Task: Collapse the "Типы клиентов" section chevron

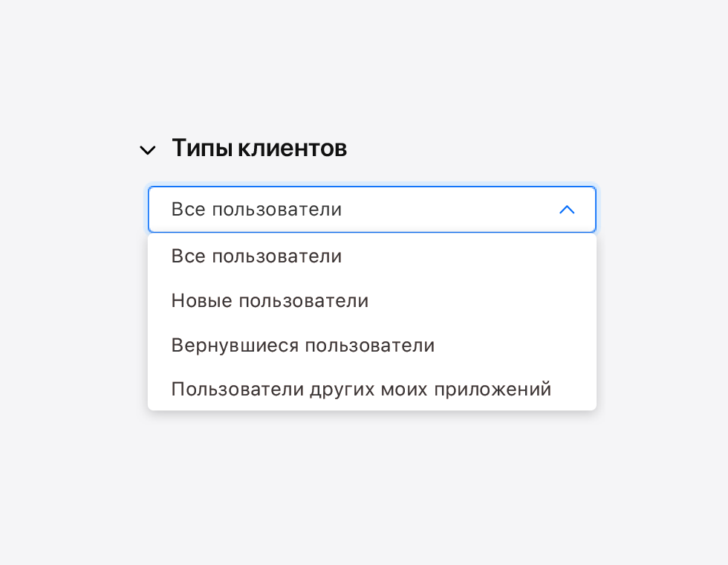Action: 148,150
